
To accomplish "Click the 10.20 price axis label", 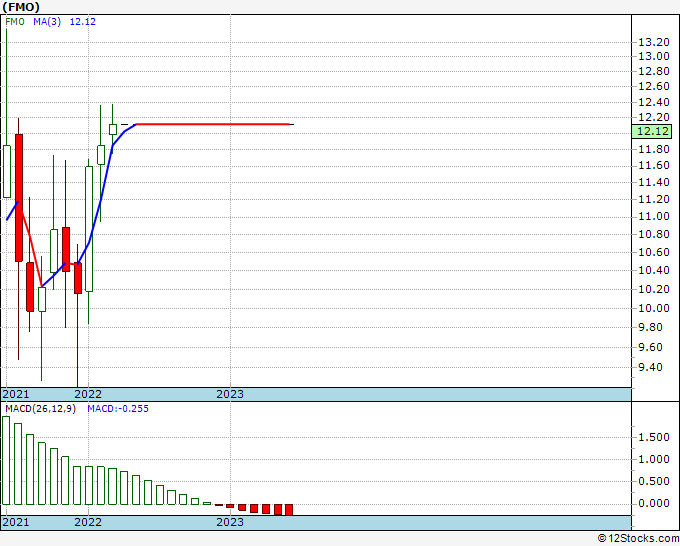I will (654, 289).
